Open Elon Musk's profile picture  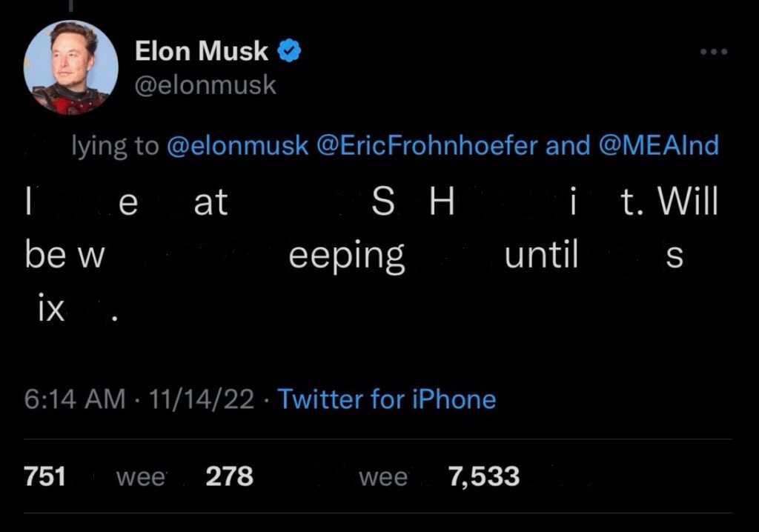[x=71, y=67]
